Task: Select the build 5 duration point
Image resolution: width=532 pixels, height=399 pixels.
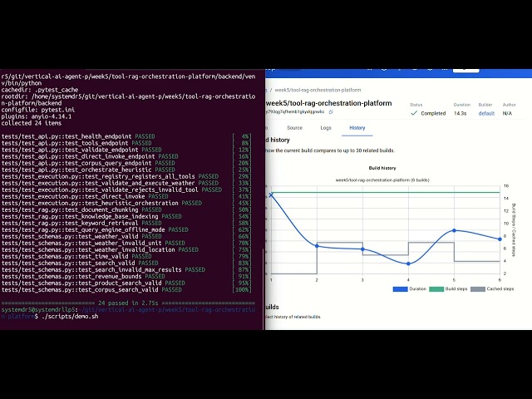Action: (455, 230)
